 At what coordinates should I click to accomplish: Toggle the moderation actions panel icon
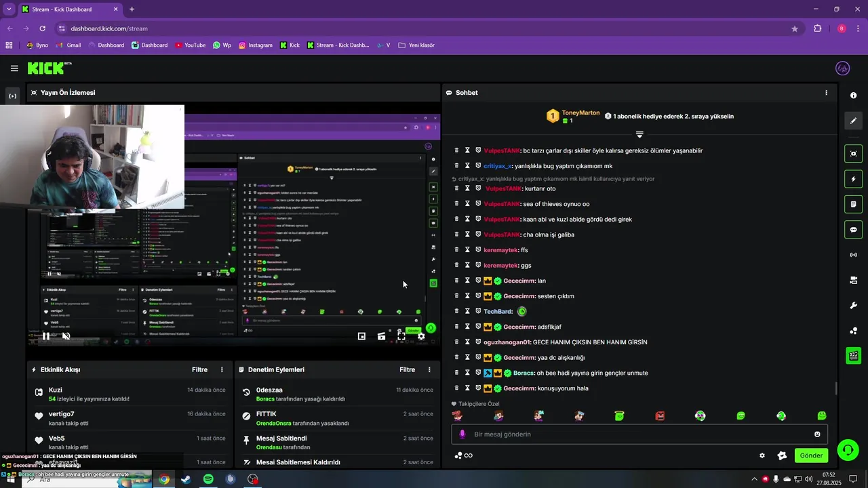coord(853,204)
